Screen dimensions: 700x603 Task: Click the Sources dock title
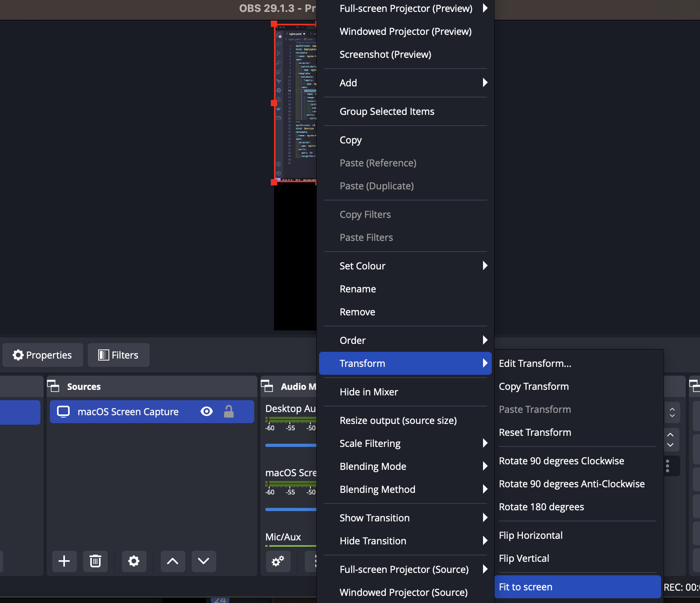coord(84,386)
